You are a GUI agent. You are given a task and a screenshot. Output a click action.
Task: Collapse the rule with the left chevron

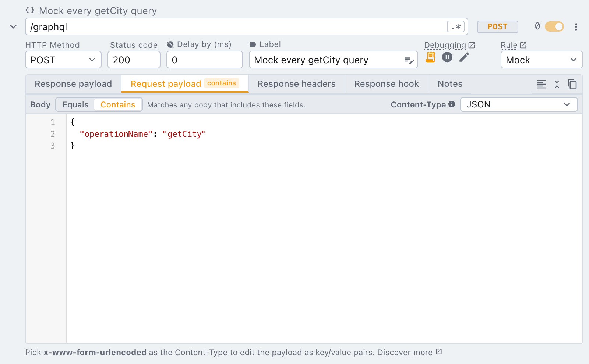click(13, 26)
